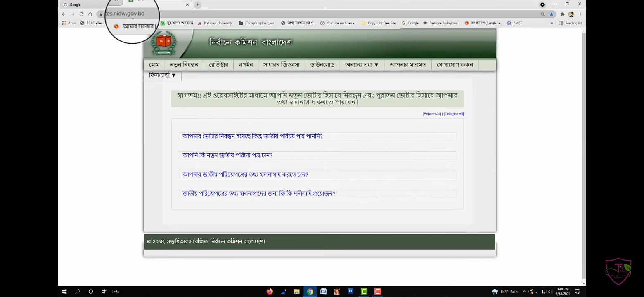Open the notification center icon

pos(577,292)
